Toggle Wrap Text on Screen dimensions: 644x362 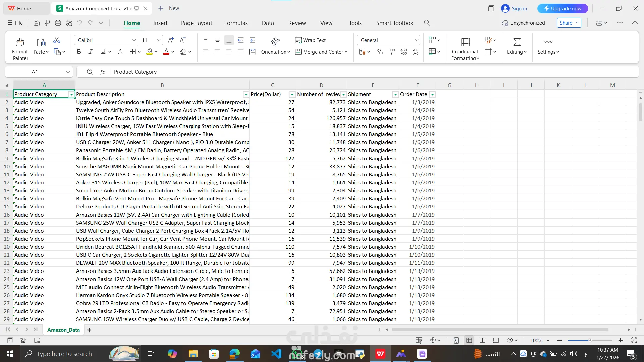[x=310, y=40]
